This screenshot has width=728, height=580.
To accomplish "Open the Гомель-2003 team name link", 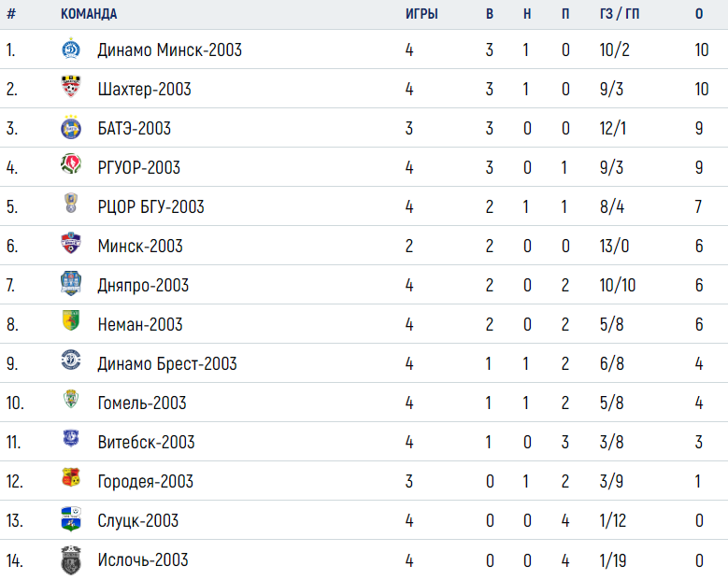I will (x=142, y=403).
